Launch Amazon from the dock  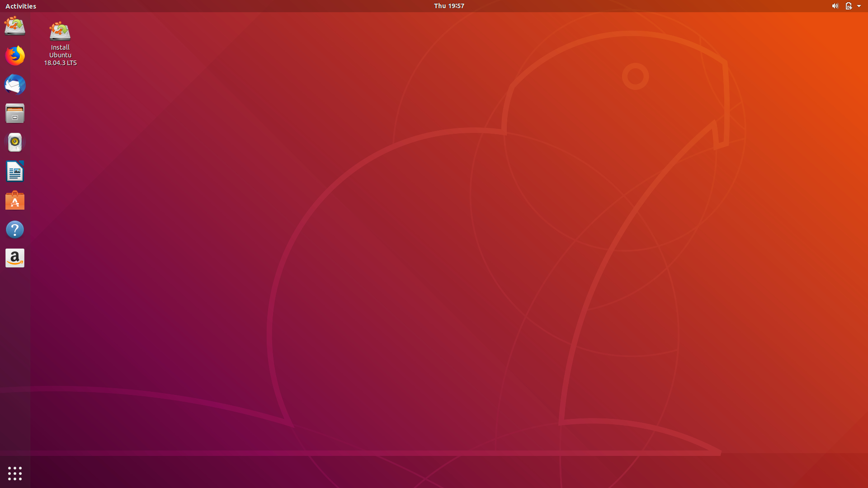pyautogui.click(x=15, y=258)
